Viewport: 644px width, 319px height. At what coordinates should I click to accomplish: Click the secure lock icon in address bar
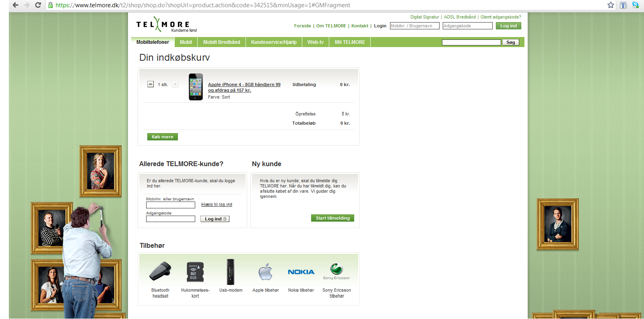point(51,5)
